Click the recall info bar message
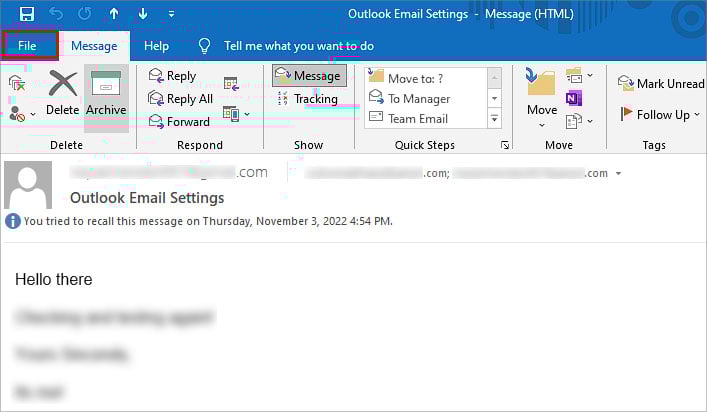 click(x=199, y=221)
